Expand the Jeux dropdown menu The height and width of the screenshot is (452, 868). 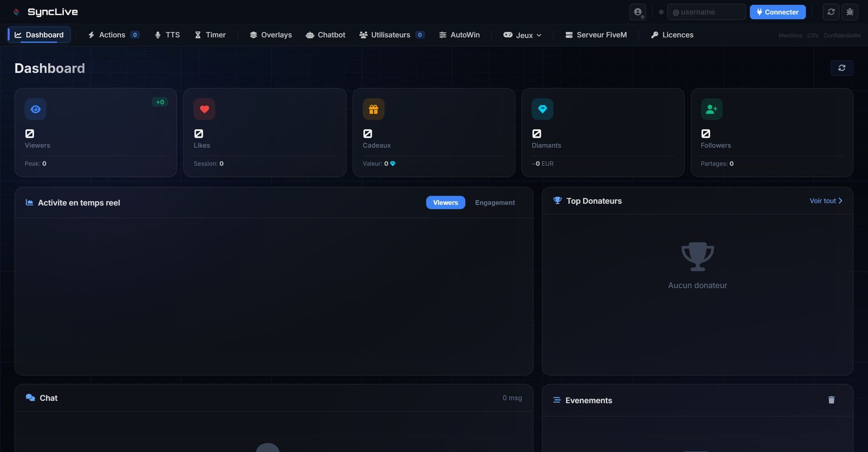coord(522,35)
